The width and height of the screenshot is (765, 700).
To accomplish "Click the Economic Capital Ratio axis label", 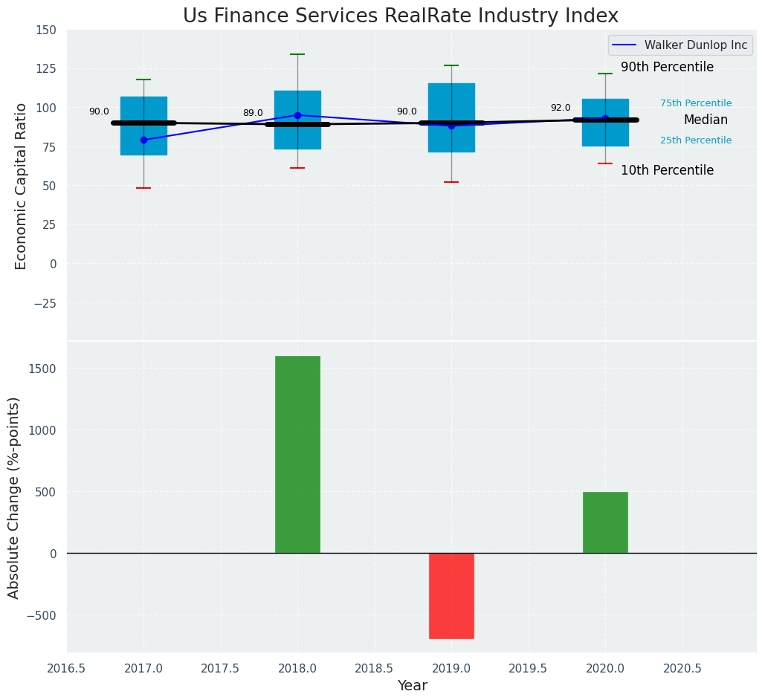I will (21, 186).
